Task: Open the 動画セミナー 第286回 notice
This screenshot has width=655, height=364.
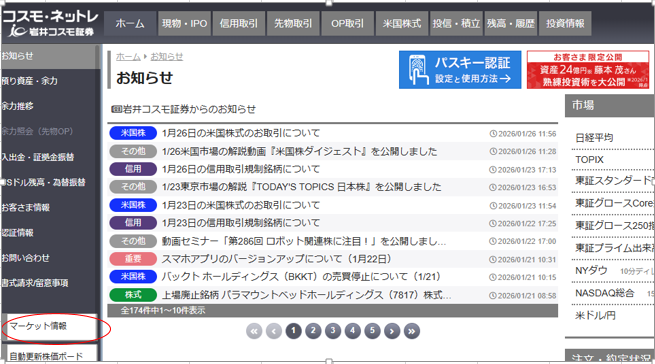Action: [x=304, y=241]
